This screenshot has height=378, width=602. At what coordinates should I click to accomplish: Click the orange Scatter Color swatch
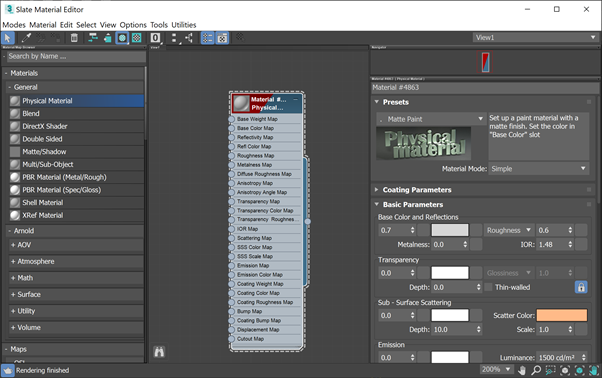point(562,315)
